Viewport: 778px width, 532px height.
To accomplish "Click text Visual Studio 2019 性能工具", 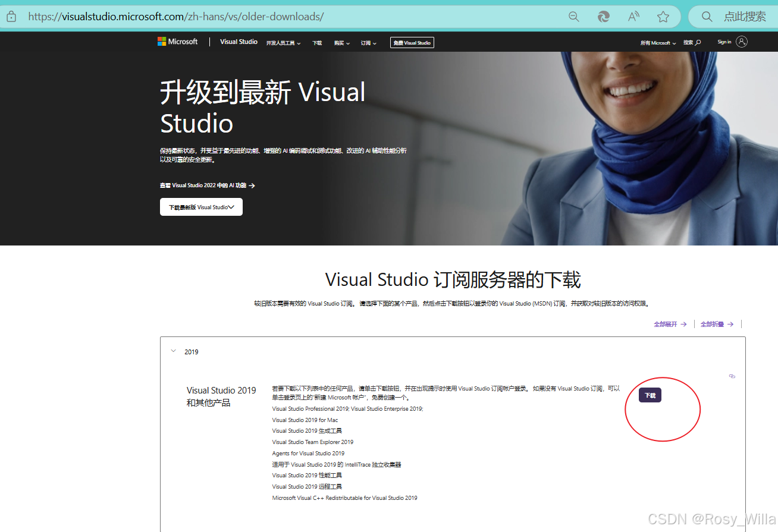I will point(307,476).
